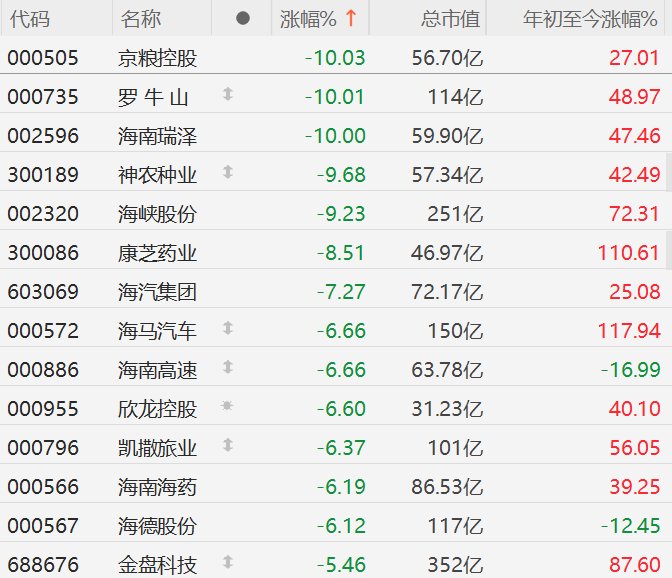Select stock code 300189

43,175
